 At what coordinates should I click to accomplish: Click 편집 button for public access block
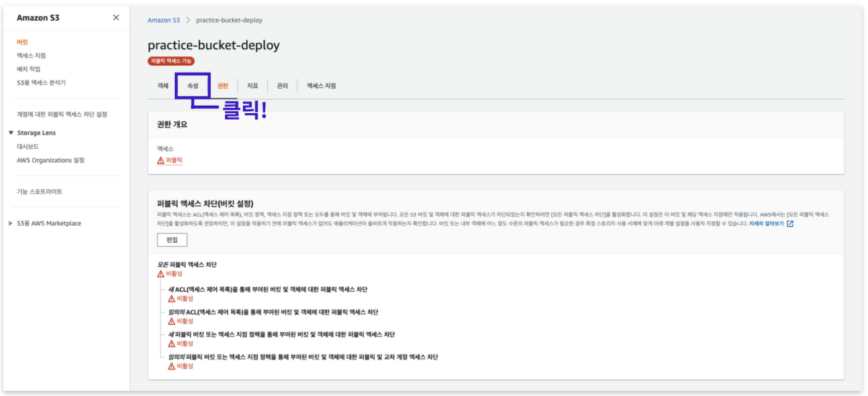[172, 240]
